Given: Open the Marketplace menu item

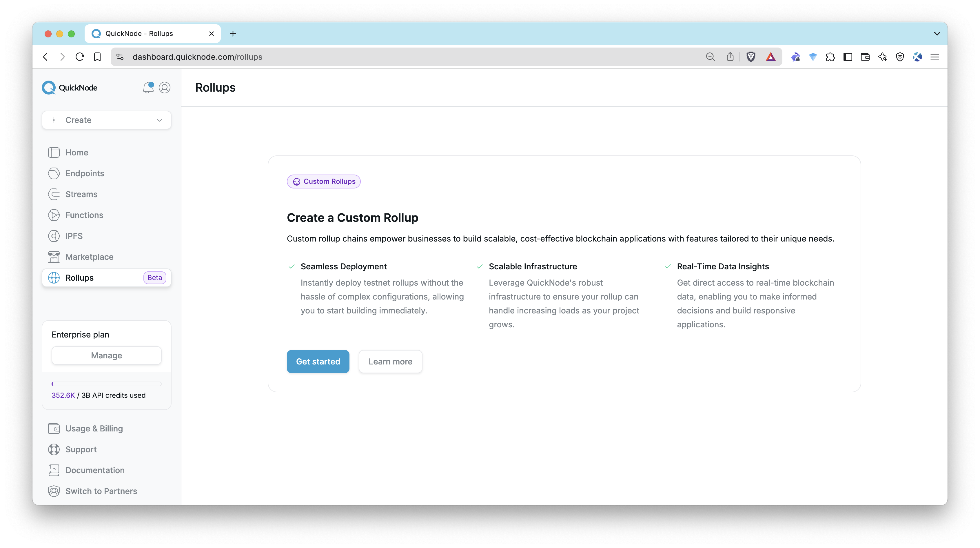Looking at the screenshot, I should [x=107, y=257].
